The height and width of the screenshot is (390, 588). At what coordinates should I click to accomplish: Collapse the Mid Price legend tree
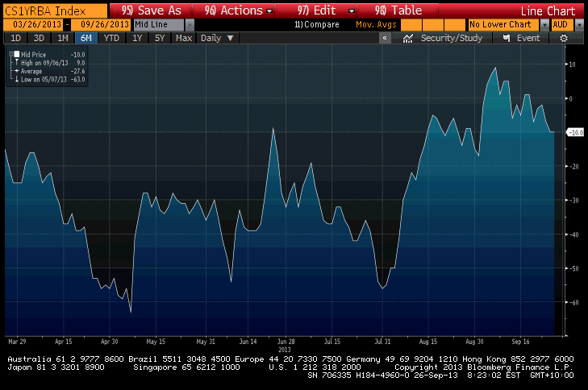click(11, 54)
